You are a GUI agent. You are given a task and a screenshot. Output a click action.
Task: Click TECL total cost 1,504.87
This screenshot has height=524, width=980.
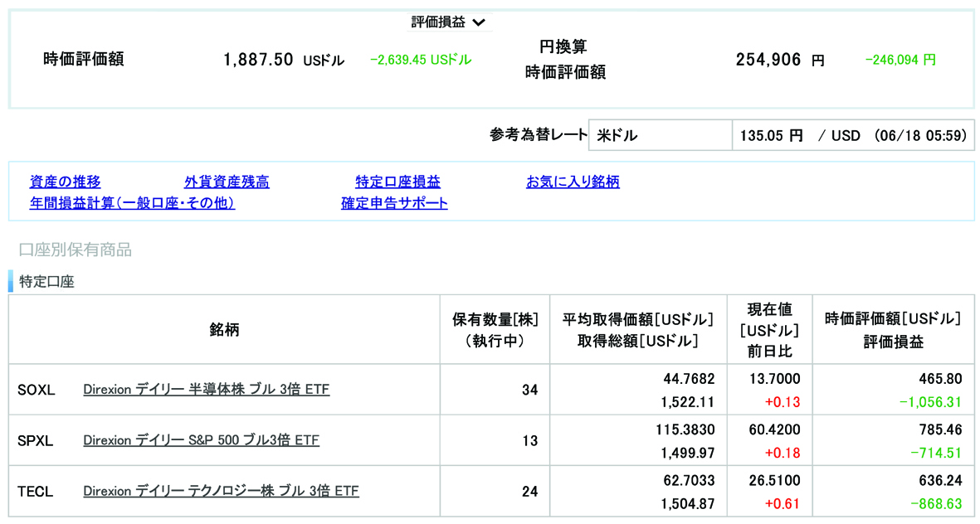(688, 503)
